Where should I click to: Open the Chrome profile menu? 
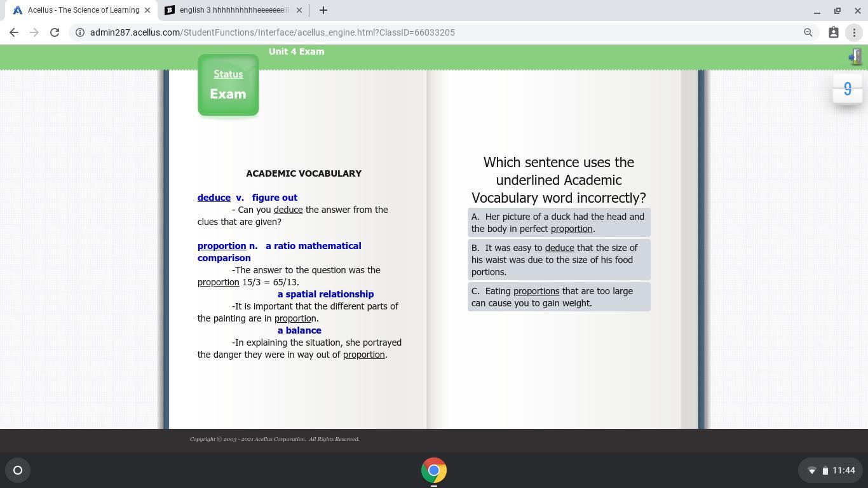(834, 32)
